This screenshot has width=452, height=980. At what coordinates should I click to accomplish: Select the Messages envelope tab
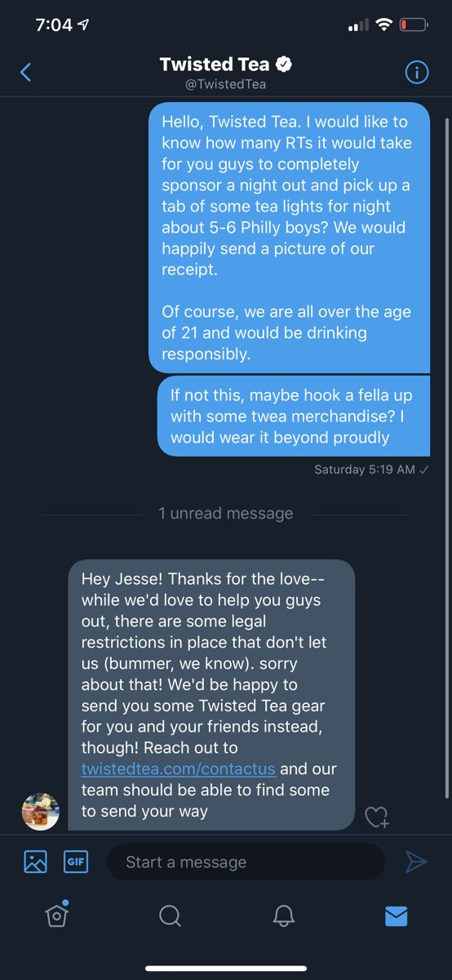(396, 916)
